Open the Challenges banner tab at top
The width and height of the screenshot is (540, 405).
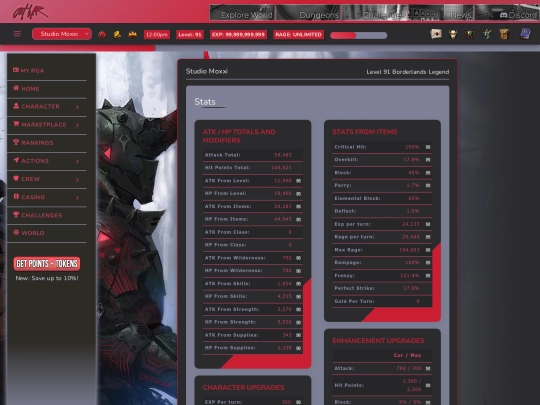[375, 12]
